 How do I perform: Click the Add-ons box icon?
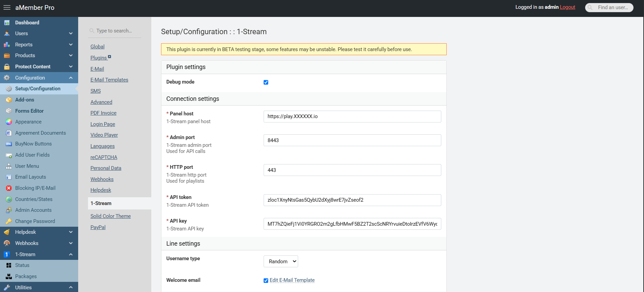(x=9, y=100)
